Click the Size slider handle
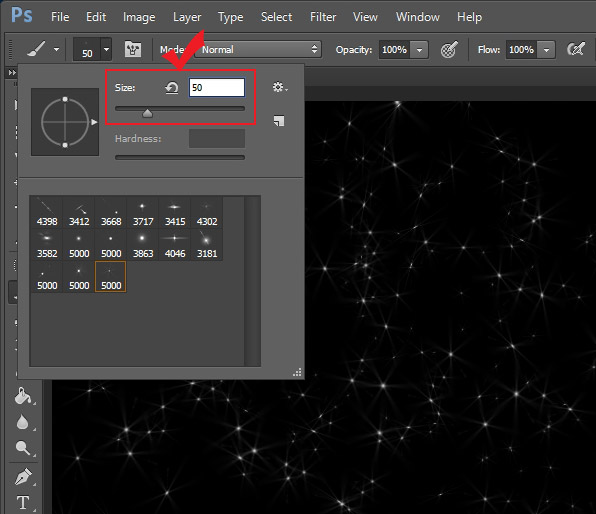Screen dimensions: 596x514 [x=147, y=113]
